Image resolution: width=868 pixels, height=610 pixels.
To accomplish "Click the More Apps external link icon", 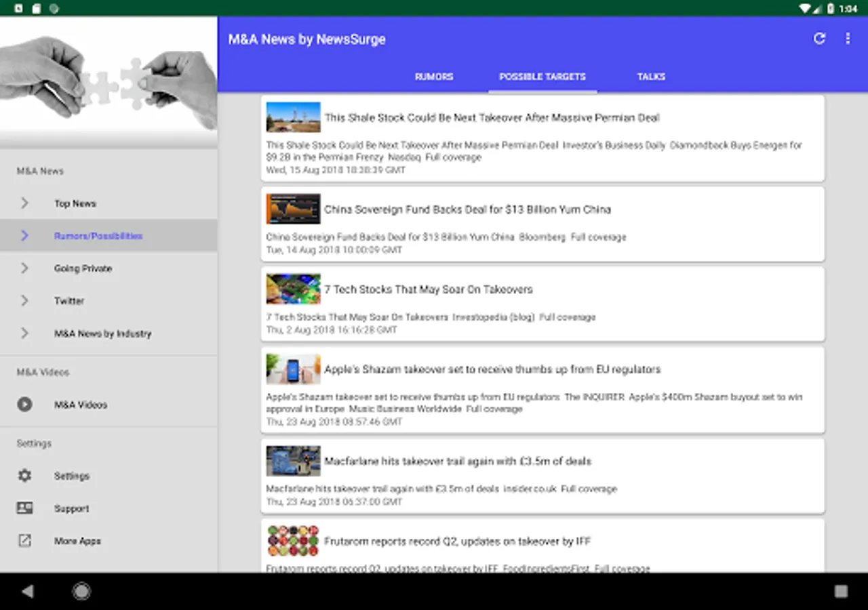I will pos(24,541).
